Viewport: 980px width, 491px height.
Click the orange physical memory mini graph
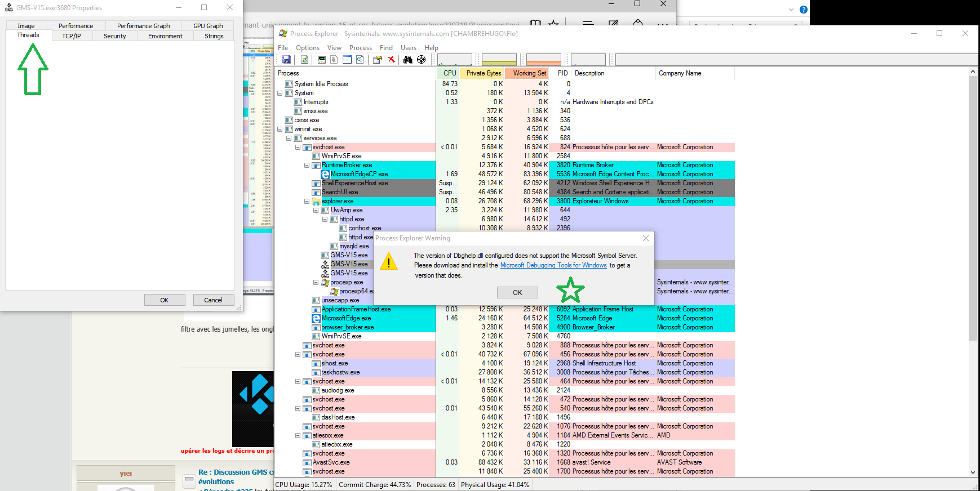544,60
